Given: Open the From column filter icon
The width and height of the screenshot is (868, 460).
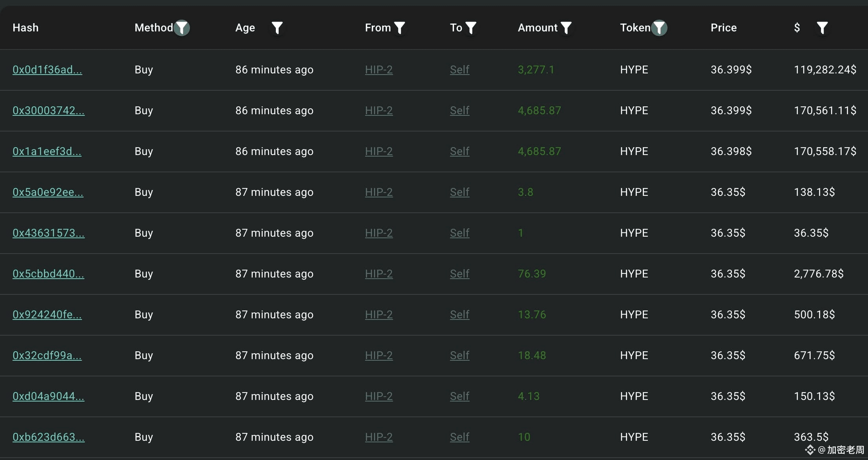Looking at the screenshot, I should tap(399, 28).
